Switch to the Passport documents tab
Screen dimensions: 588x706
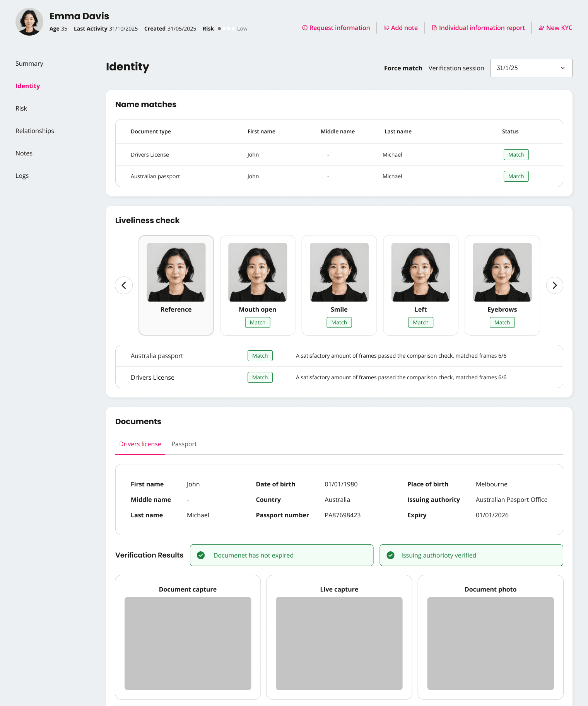(184, 444)
